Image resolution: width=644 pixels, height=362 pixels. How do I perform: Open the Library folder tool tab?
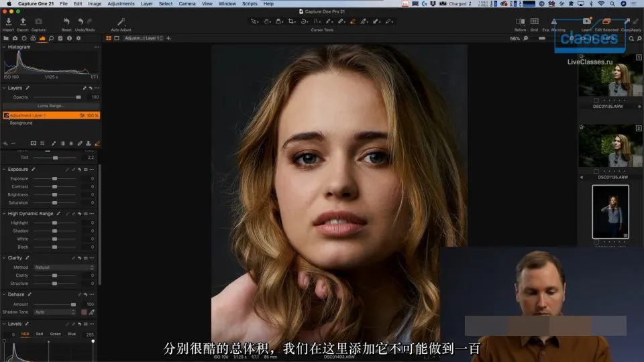[x=6, y=38]
